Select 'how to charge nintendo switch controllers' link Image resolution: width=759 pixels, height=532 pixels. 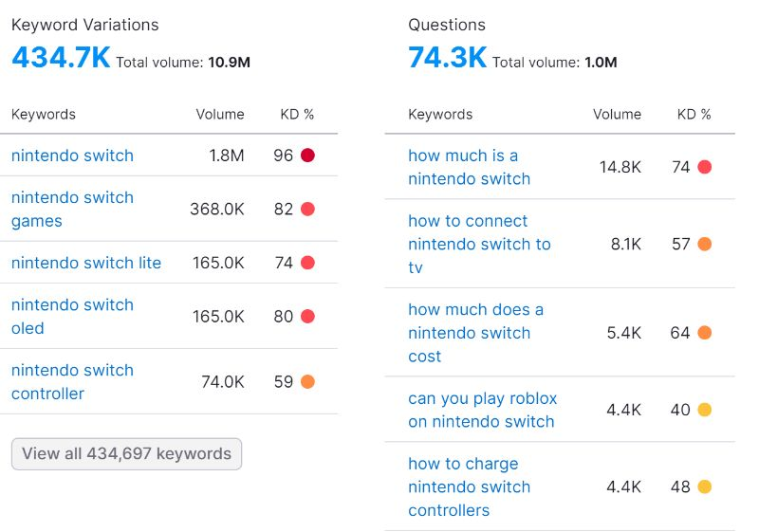coord(469,486)
